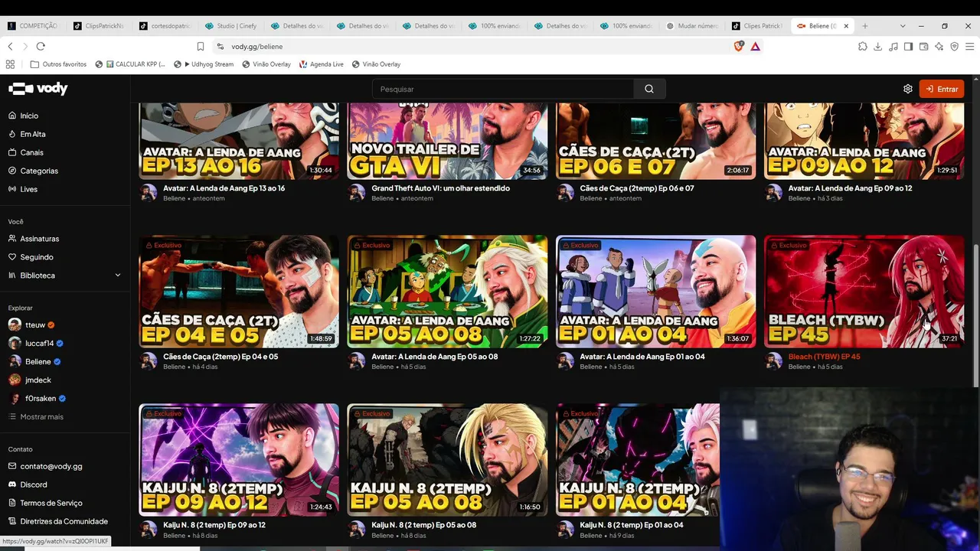Click the mail icon beside contato@vody.gg
The height and width of the screenshot is (551, 980).
pyautogui.click(x=12, y=466)
